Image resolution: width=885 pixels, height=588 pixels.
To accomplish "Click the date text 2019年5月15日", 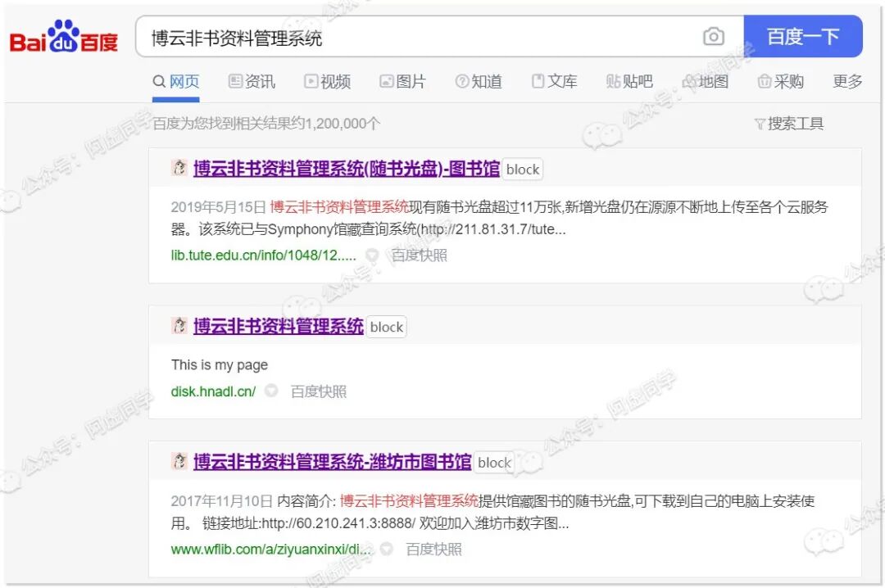I will click(219, 207).
